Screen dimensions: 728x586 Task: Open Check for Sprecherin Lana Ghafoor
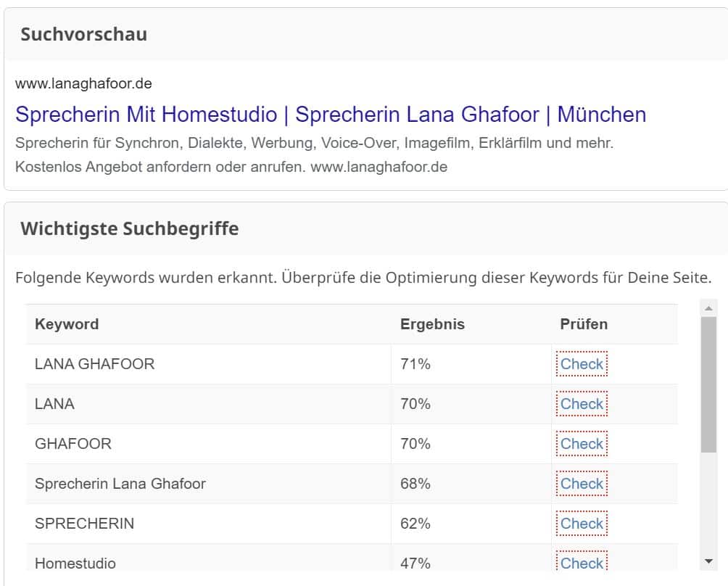(582, 484)
